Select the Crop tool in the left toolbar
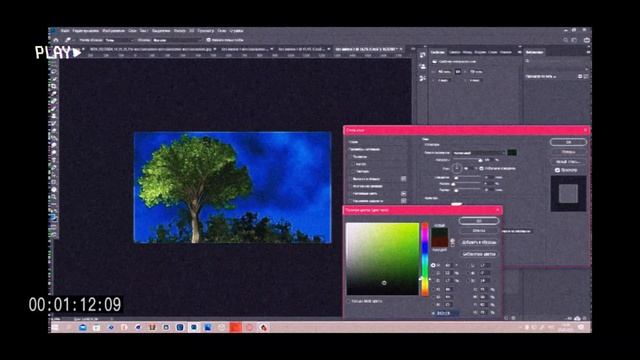Viewport: 640px width, 360px height. (53, 87)
